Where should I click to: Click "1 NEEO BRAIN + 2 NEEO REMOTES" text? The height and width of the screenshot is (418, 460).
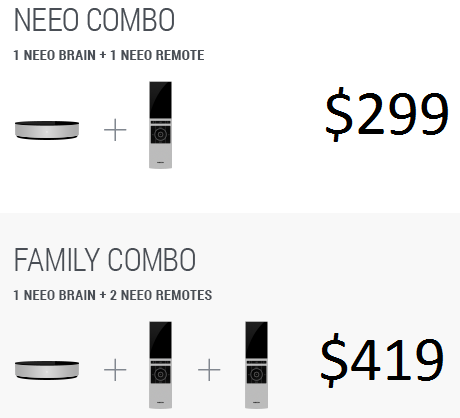tap(113, 295)
